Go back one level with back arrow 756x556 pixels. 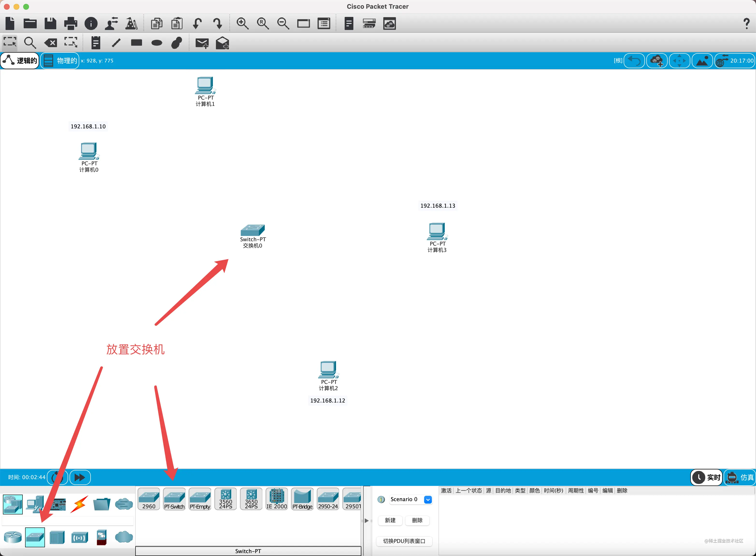point(634,61)
